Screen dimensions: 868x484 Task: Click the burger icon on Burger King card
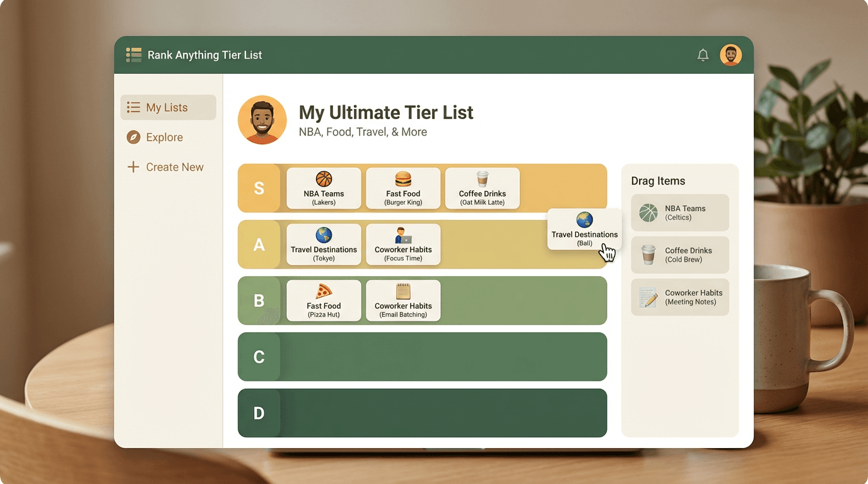click(x=403, y=179)
